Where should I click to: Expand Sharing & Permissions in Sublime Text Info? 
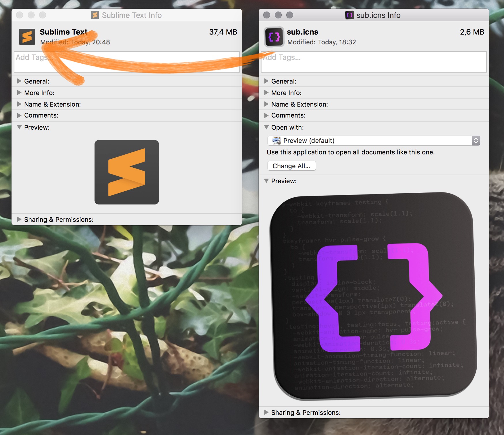[x=19, y=219]
